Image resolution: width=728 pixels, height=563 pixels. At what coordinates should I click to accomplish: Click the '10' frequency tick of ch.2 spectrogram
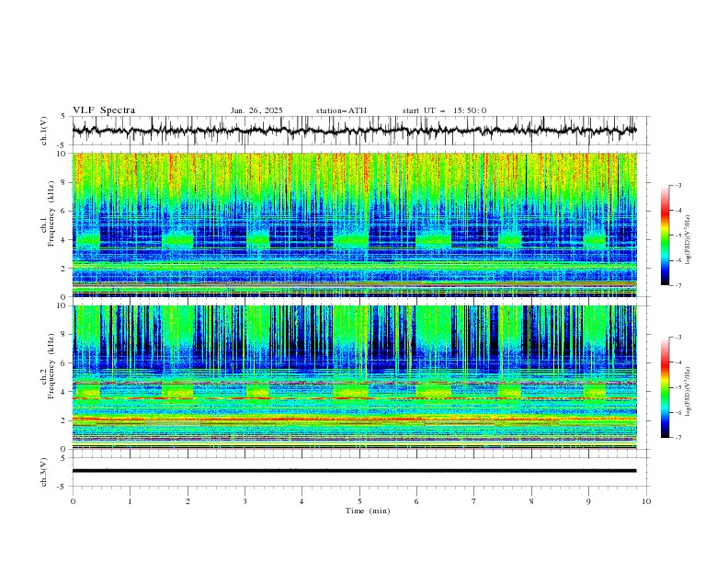pyautogui.click(x=63, y=305)
